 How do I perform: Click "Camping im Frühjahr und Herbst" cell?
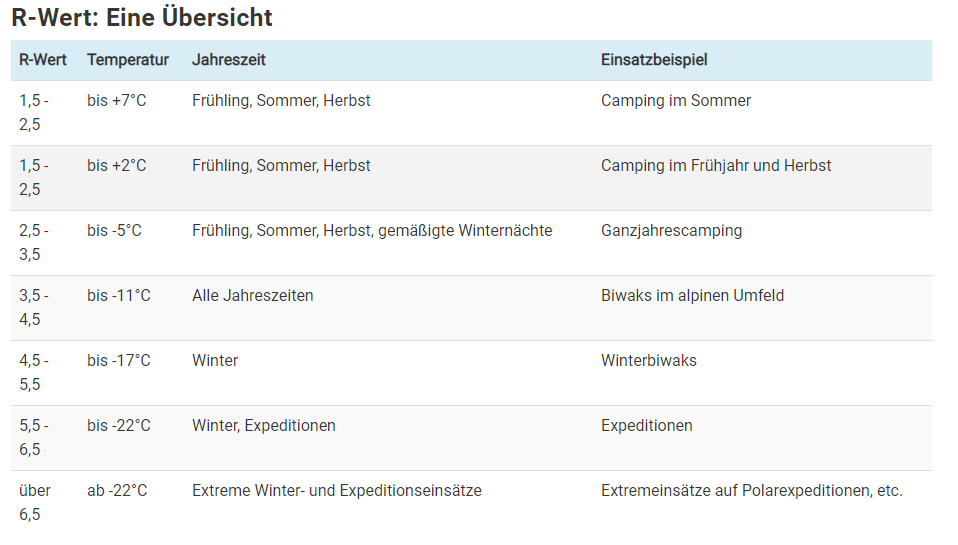point(716,166)
